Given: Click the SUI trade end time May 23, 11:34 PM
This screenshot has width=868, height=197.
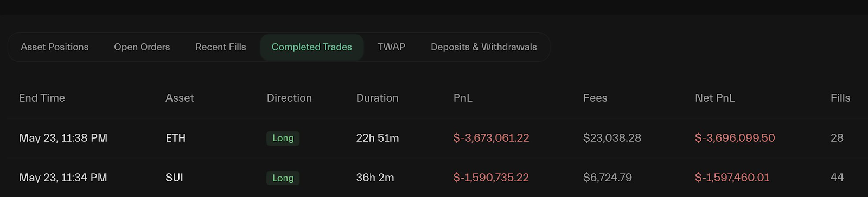Looking at the screenshot, I should pyautogui.click(x=63, y=178).
